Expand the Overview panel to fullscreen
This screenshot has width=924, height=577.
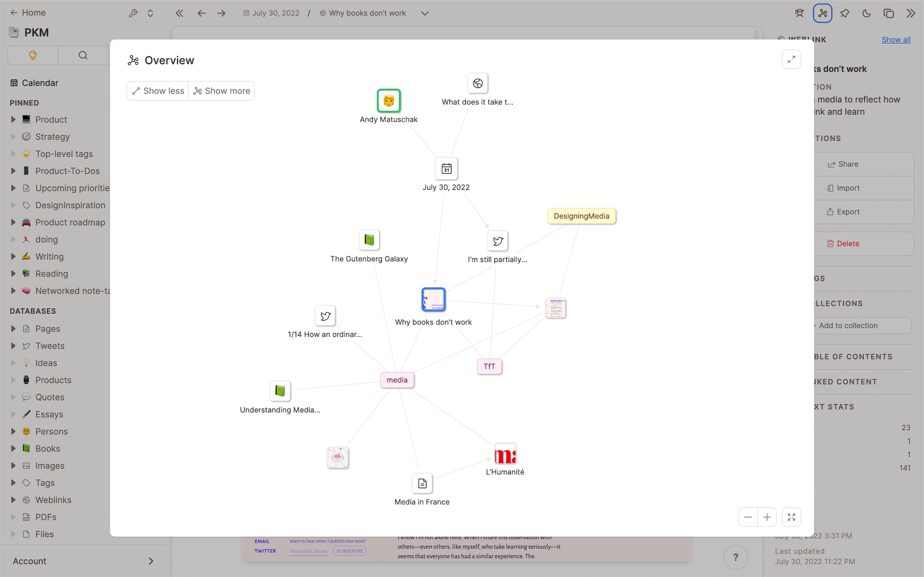791,59
